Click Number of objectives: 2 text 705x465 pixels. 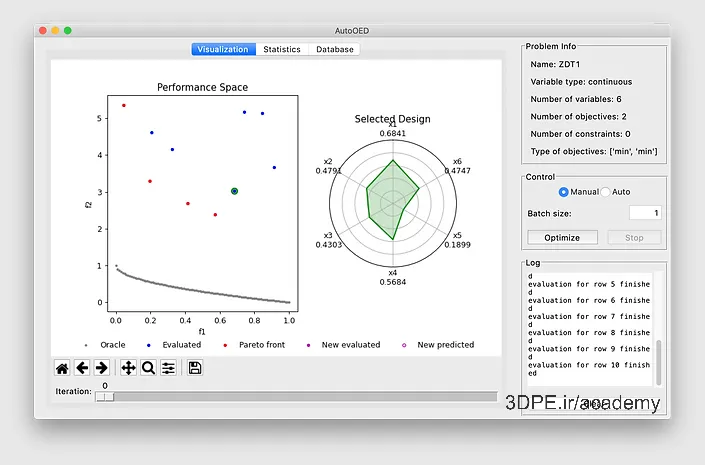578,116
